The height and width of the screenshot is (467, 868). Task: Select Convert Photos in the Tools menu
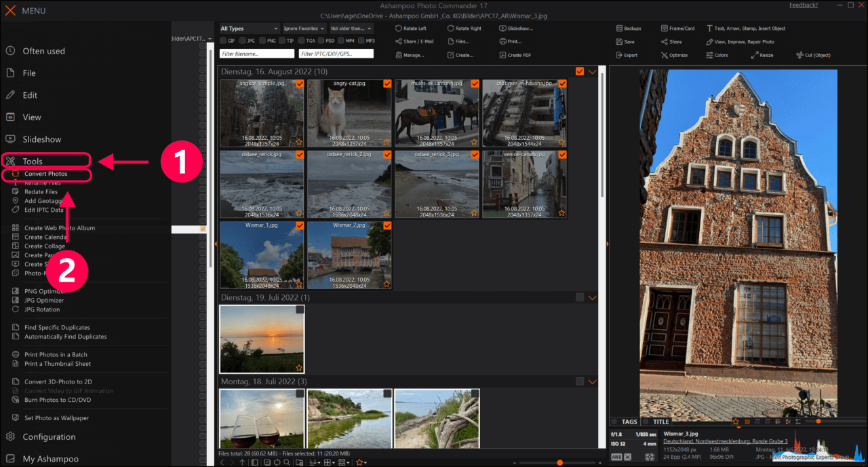[45, 174]
